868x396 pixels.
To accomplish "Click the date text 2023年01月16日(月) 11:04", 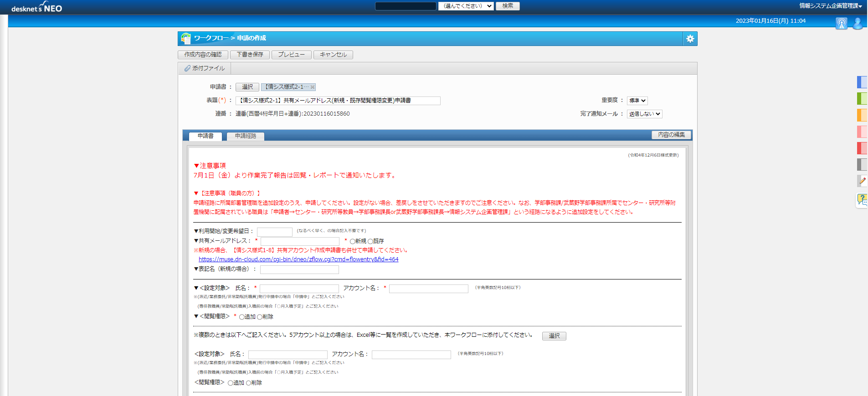I will [x=770, y=21].
